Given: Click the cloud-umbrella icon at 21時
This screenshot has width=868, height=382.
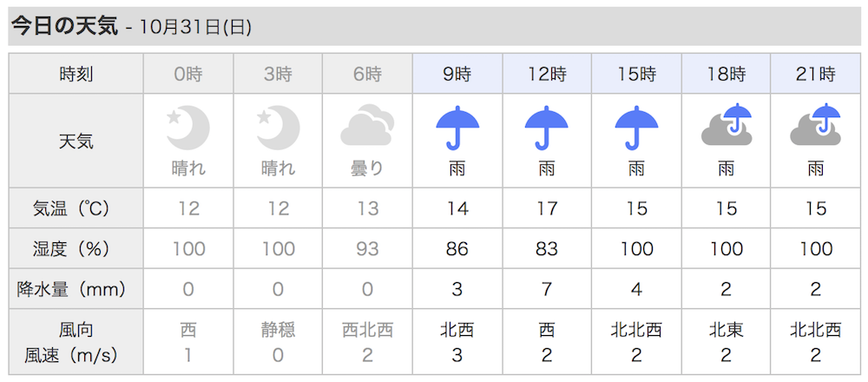Looking at the screenshot, I should pyautogui.click(x=815, y=124).
